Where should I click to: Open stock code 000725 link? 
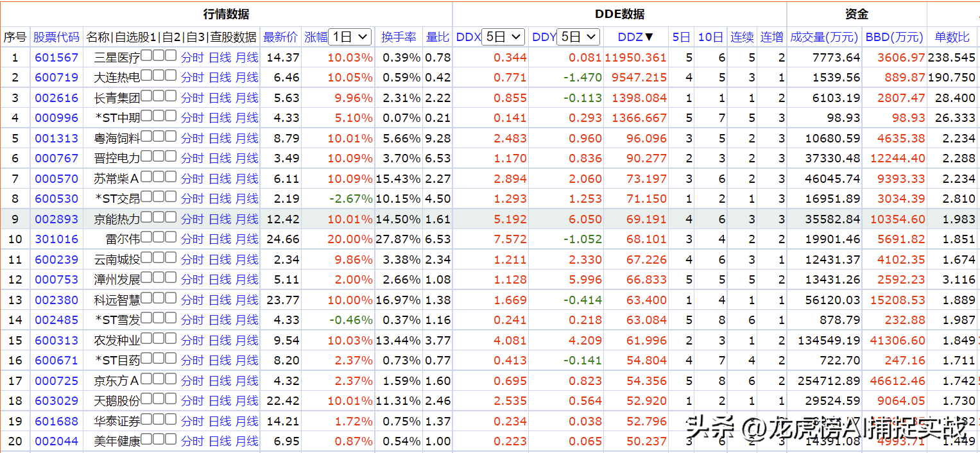click(x=56, y=381)
